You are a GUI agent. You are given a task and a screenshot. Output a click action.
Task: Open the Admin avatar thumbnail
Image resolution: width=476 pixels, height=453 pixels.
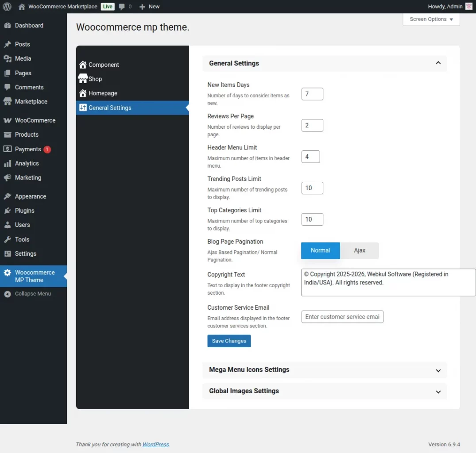(x=469, y=6)
